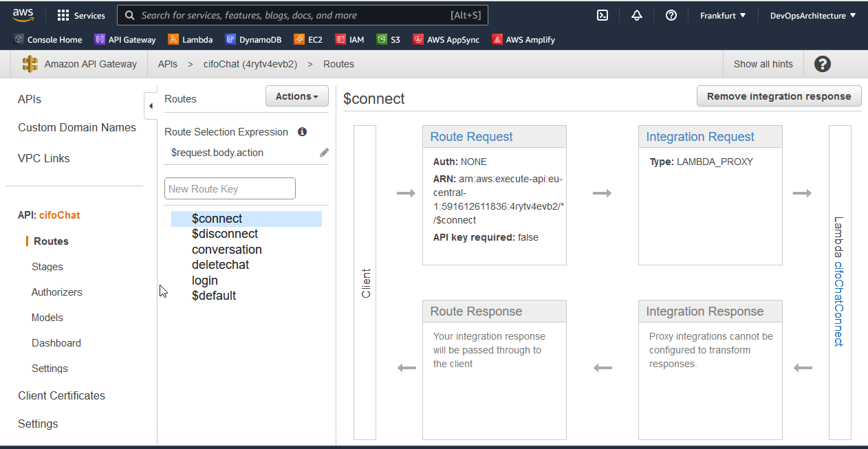Click the AWS logo
The image size is (868, 449).
click(x=23, y=14)
